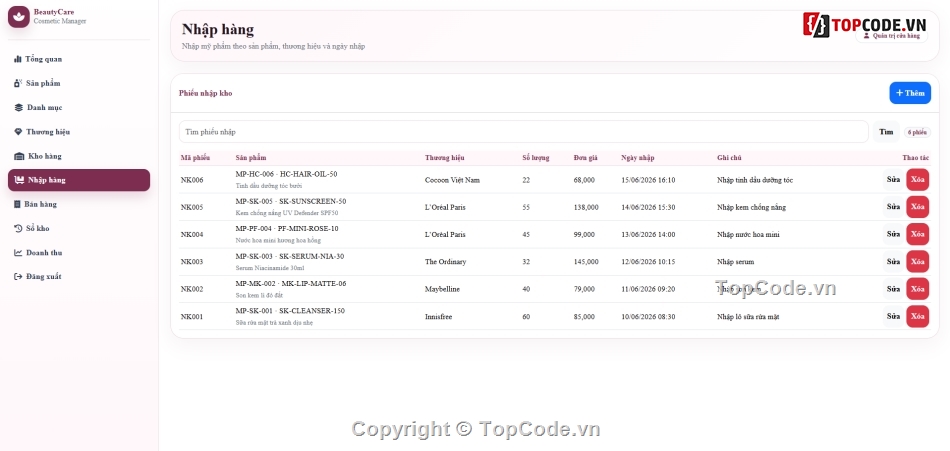Click the Tổng quan chart icon

pyautogui.click(x=18, y=59)
